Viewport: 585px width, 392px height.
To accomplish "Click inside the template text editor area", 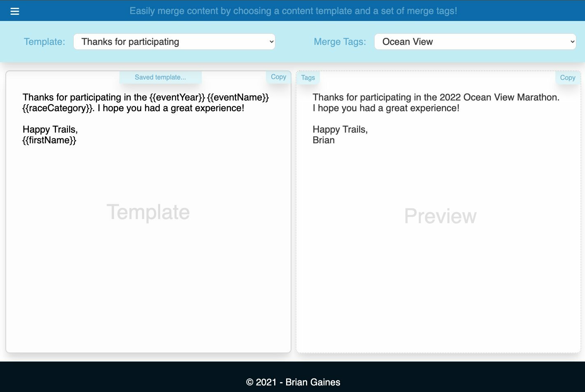I will [148, 212].
